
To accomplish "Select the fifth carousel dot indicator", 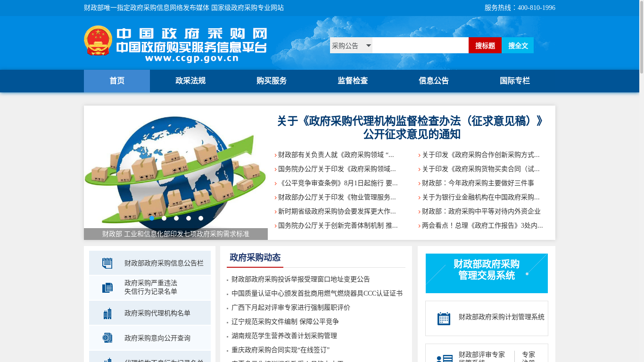I will tap(201, 218).
